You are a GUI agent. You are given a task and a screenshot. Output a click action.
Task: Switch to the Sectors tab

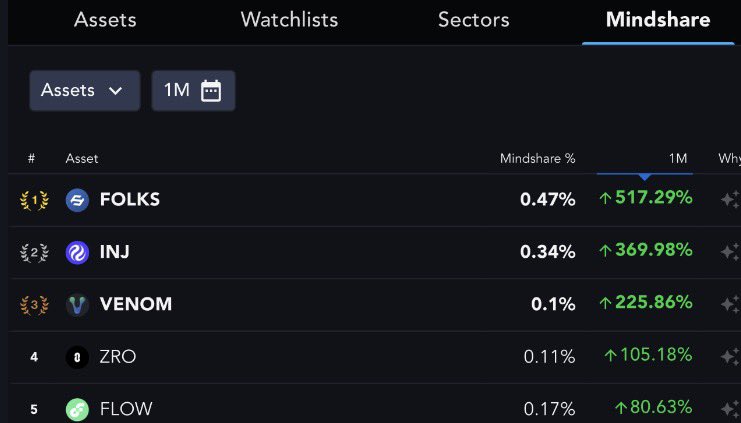[473, 20]
